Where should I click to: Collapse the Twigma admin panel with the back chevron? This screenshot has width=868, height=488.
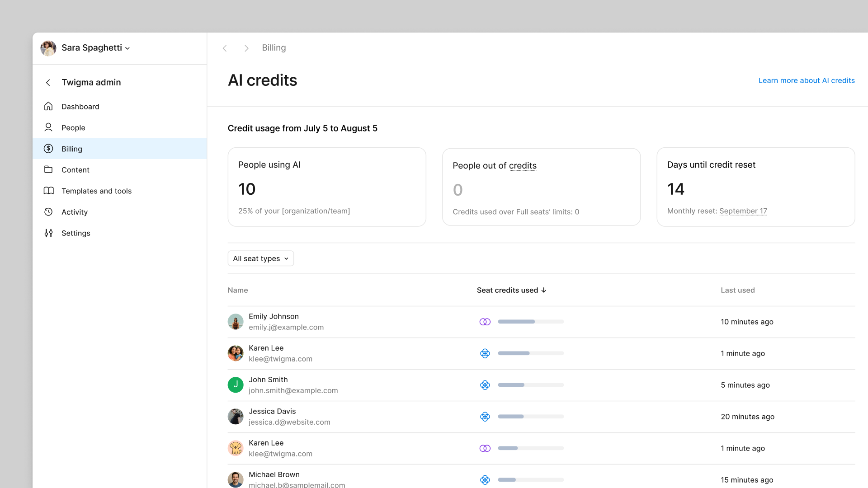[47, 82]
